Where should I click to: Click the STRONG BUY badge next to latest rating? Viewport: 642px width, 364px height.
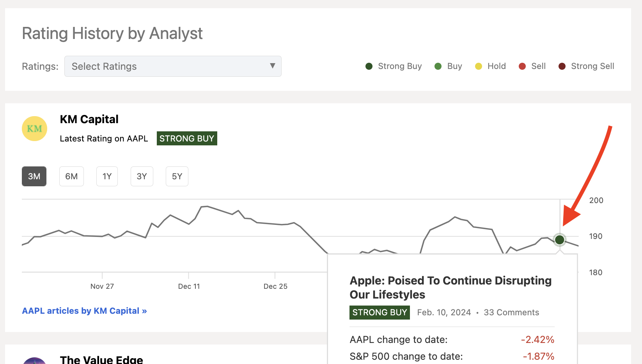[x=187, y=138]
